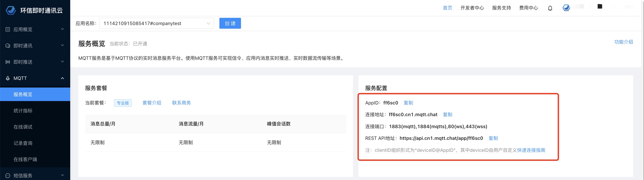Select 服务概览 in MQTT submenu

[x=35, y=94]
